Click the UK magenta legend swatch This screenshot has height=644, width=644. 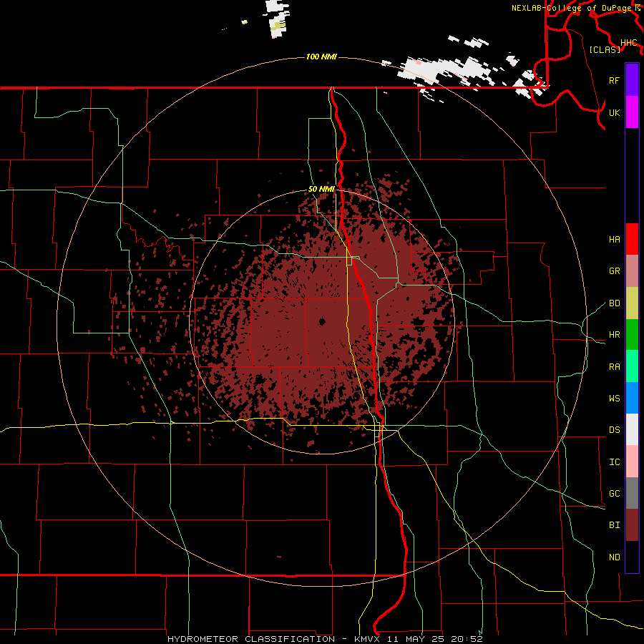632,112
